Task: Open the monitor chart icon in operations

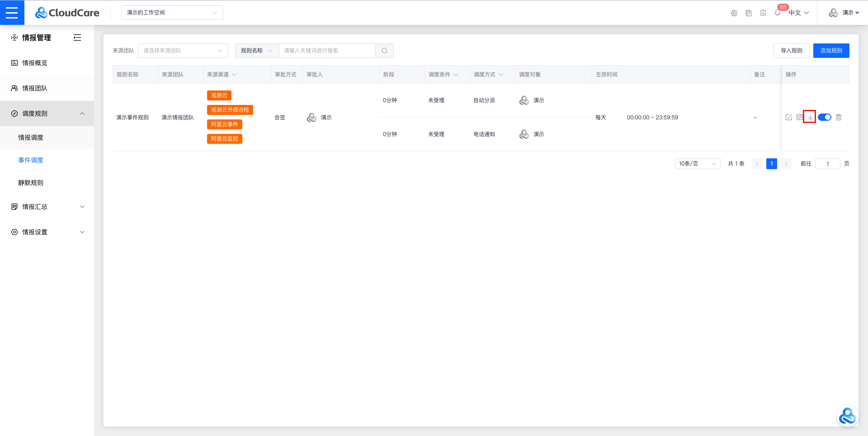Action: (800, 117)
